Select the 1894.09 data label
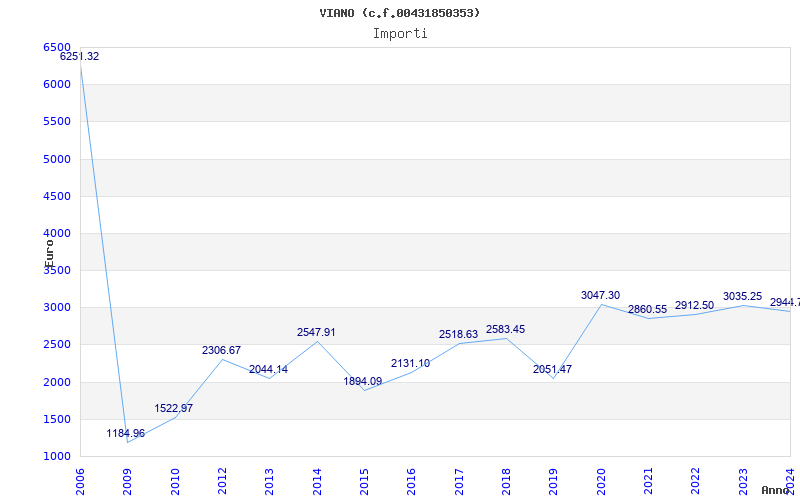The height and width of the screenshot is (500, 800). click(x=363, y=381)
